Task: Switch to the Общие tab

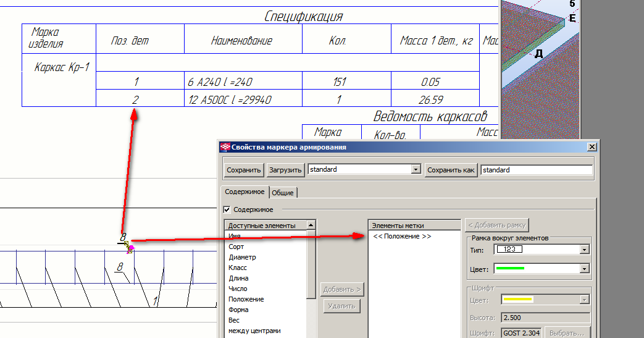Action: tap(283, 193)
